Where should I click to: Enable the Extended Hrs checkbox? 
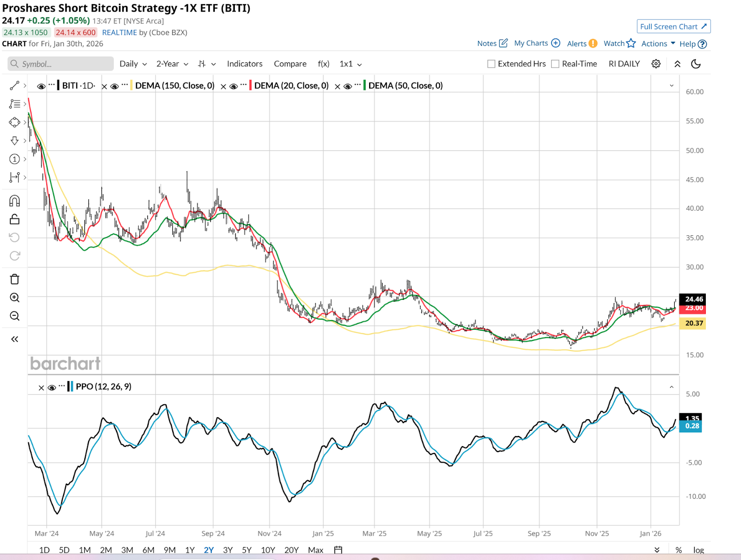(x=491, y=64)
